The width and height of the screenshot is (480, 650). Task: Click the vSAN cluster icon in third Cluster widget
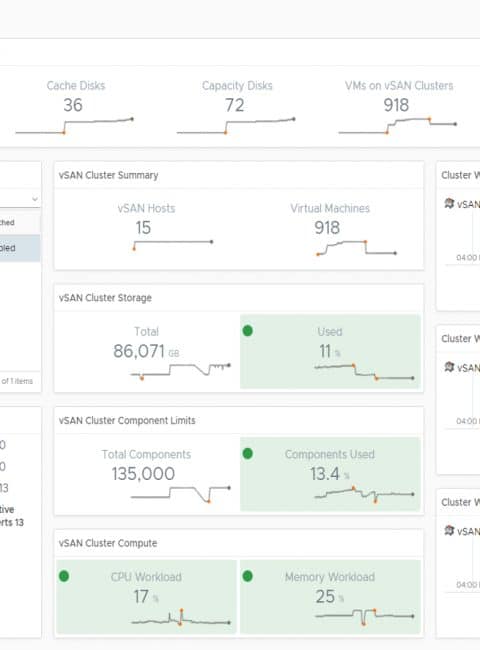[449, 530]
